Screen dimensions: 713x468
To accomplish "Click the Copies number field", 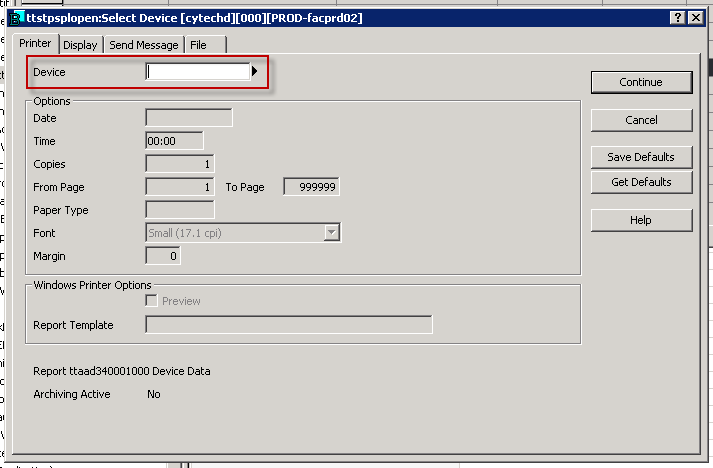I will [x=180, y=164].
